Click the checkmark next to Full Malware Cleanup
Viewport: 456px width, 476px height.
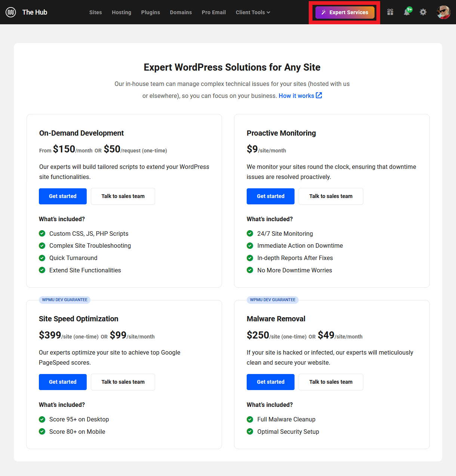coord(250,419)
